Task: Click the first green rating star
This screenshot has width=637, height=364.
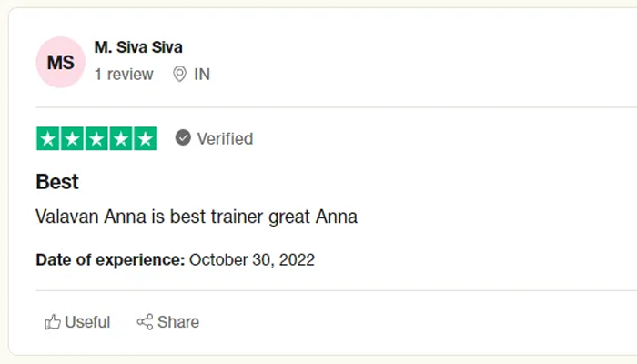Action: (48, 139)
